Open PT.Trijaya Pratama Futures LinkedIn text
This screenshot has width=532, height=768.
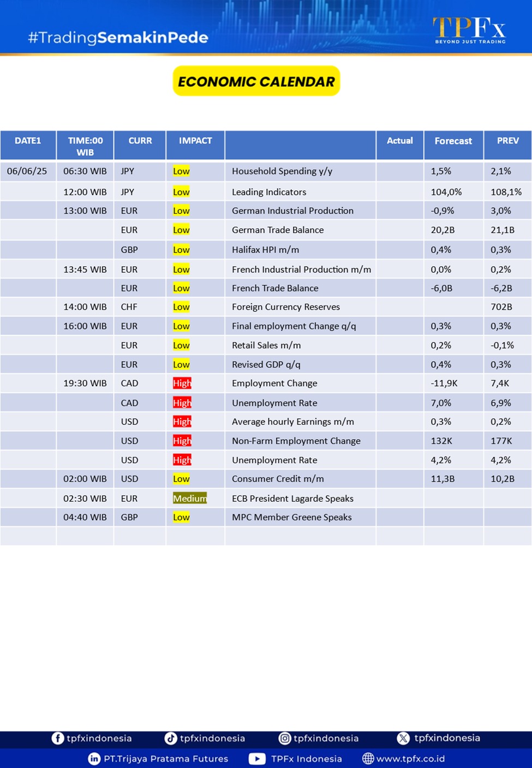tap(166, 758)
